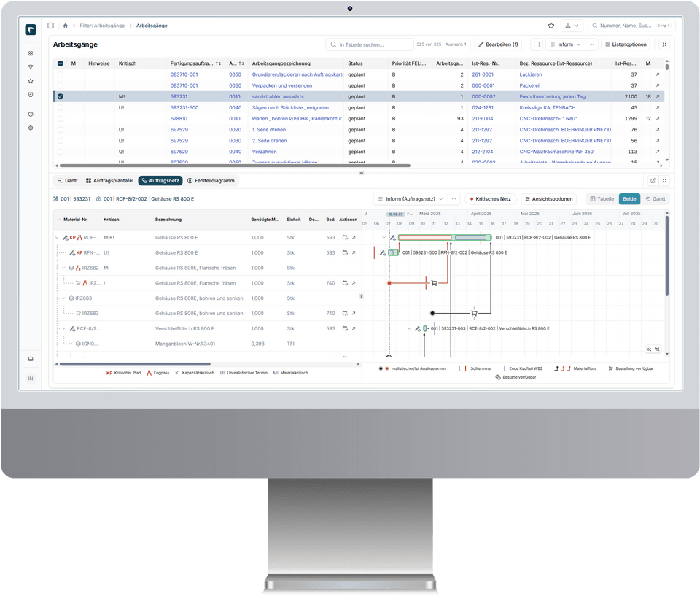Switch to the Auftragsplantafel tab
700x596 pixels.
[109, 180]
